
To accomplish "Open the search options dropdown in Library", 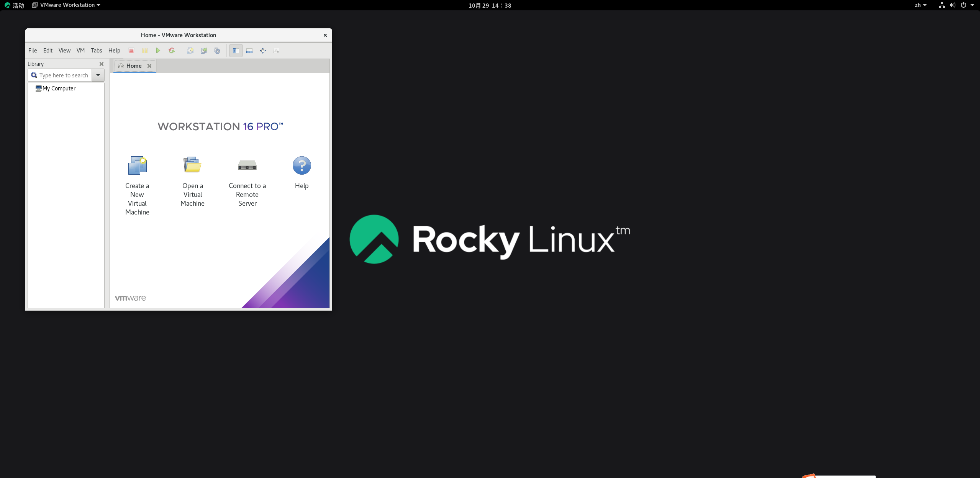I will click(98, 75).
